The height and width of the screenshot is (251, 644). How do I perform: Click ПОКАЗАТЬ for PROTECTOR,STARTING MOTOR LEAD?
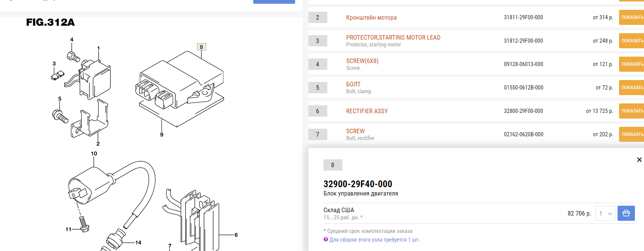(x=632, y=41)
